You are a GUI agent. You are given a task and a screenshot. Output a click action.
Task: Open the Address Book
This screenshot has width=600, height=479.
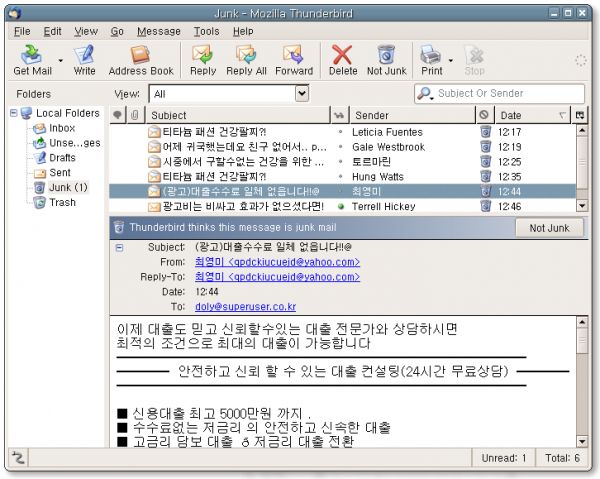(x=141, y=60)
